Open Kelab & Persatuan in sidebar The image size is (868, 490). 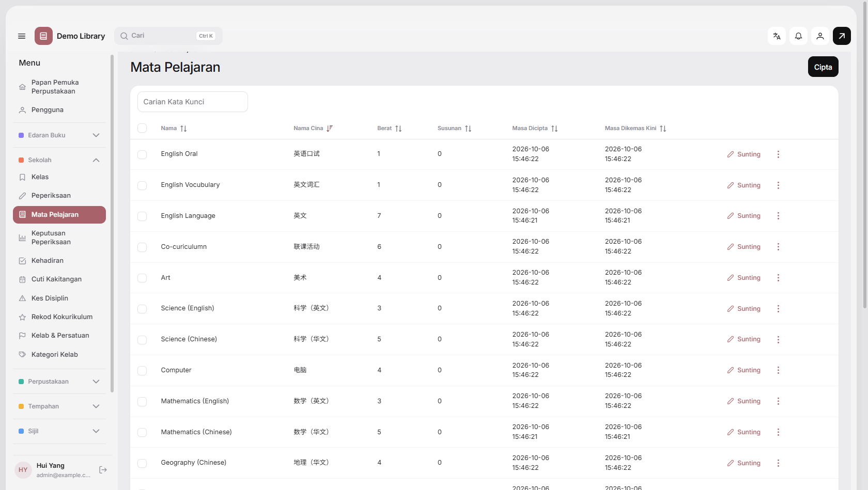59,336
